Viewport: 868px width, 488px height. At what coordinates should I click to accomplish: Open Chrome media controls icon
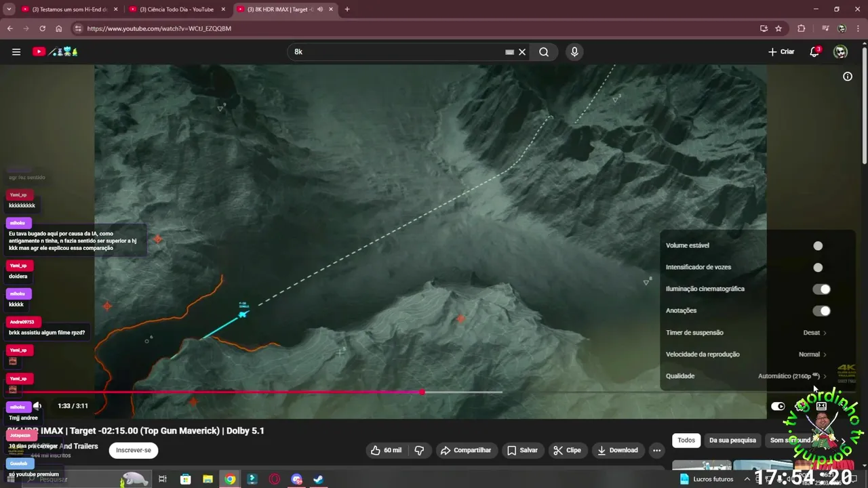click(825, 28)
